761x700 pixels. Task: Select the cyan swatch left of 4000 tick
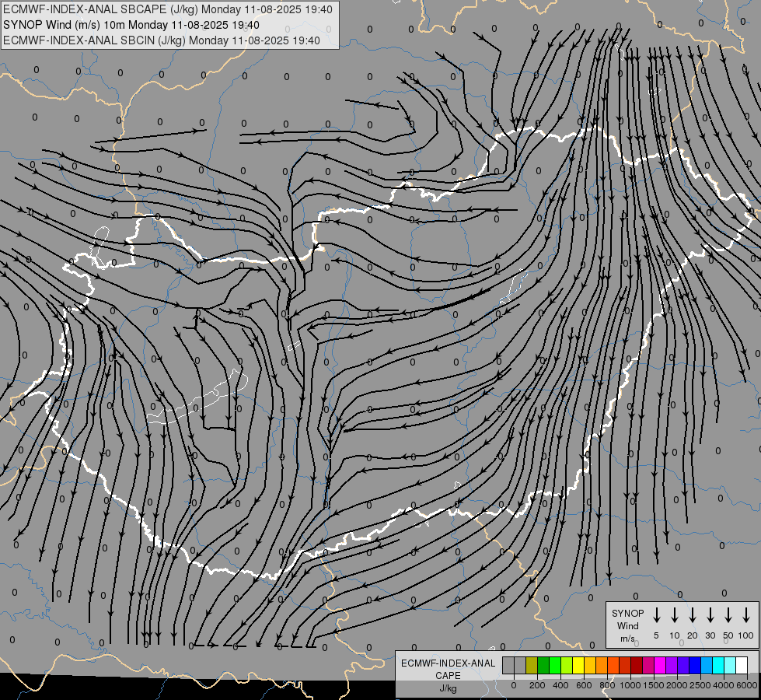point(717,665)
